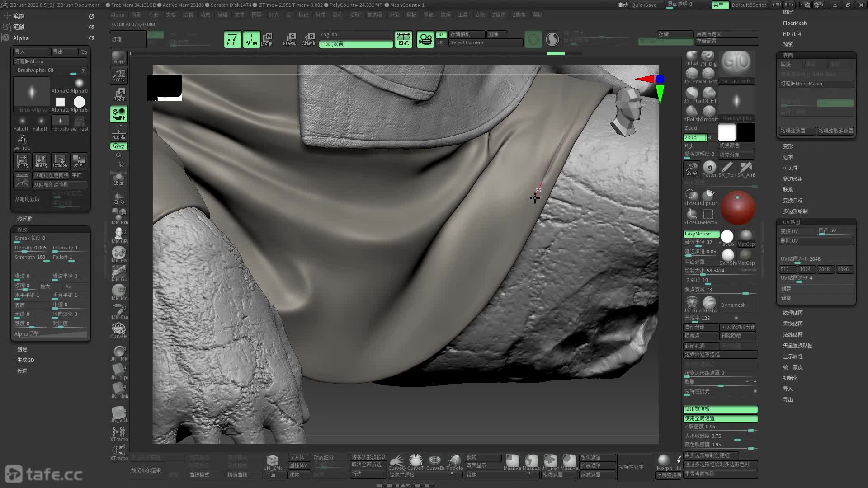This screenshot has height=488, width=868.
Task: Expand the 置换贴图 (Displacement Map) subpalette
Action: (793, 324)
